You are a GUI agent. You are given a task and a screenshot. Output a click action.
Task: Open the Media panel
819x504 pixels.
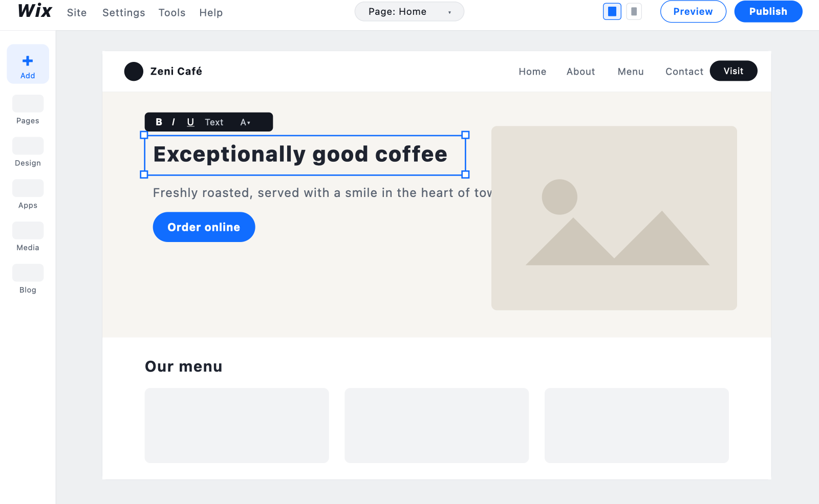(28, 237)
